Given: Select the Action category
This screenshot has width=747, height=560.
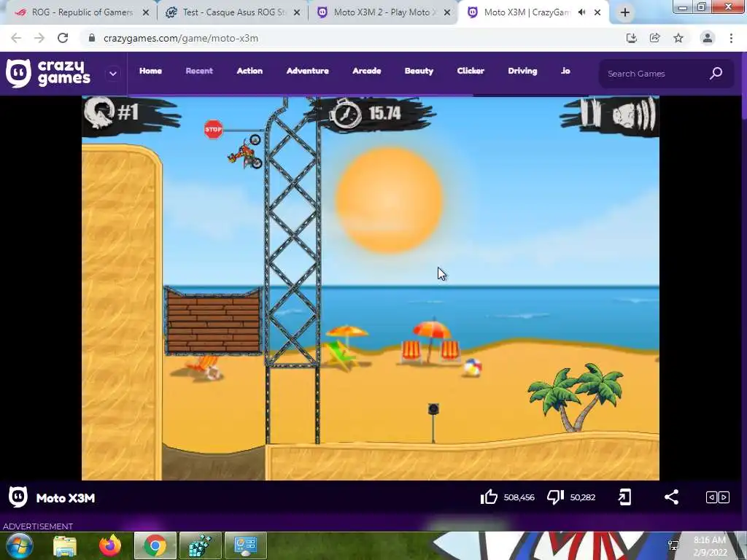Looking at the screenshot, I should 249,71.
